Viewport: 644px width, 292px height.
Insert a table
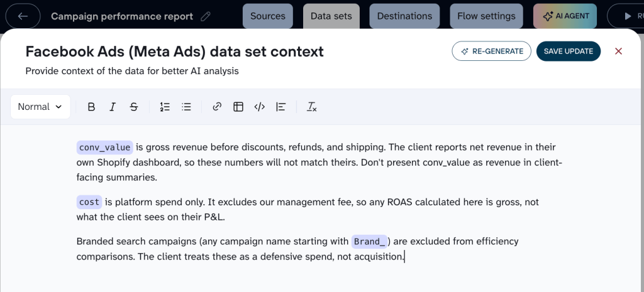[238, 107]
